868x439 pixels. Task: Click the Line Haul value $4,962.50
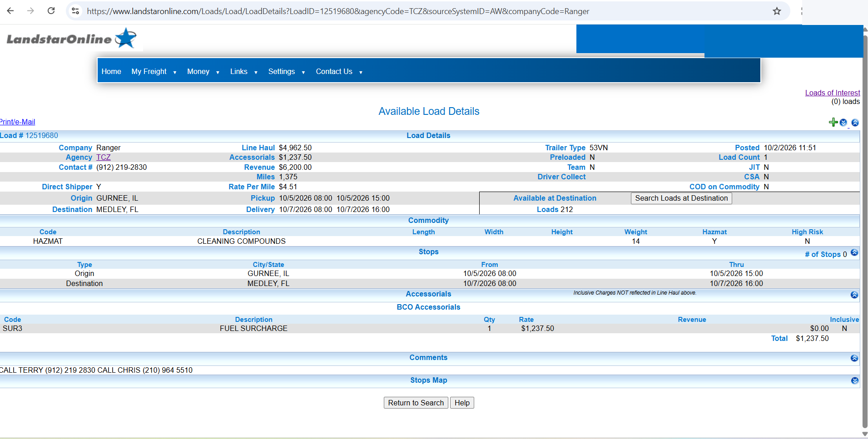pyautogui.click(x=295, y=148)
